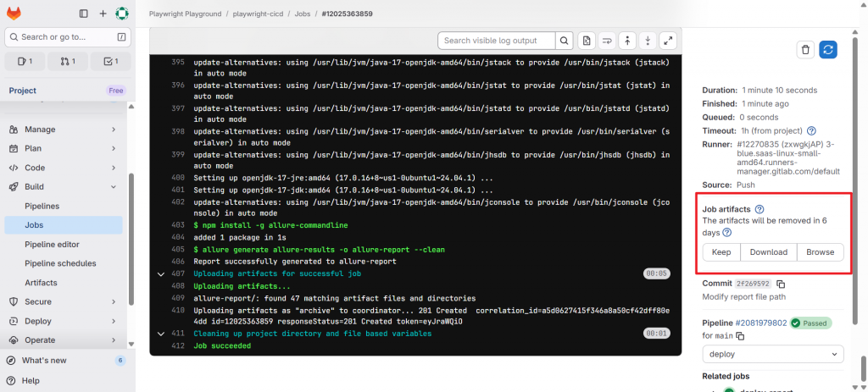This screenshot has width=868, height=392.
Task: Download the job artifacts
Action: coord(768,252)
